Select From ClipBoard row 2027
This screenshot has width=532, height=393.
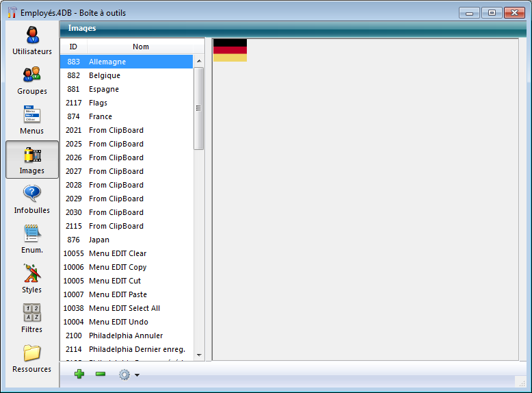pos(127,171)
